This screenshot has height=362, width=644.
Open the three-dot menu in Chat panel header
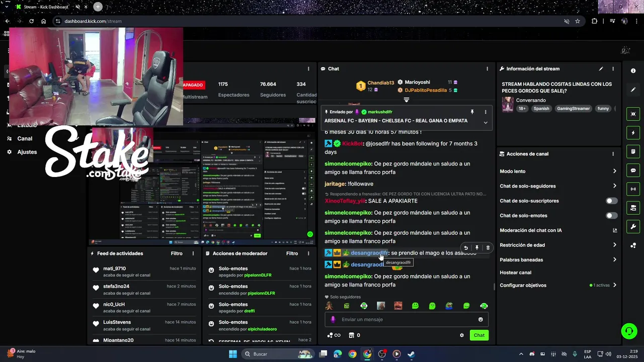(487, 69)
